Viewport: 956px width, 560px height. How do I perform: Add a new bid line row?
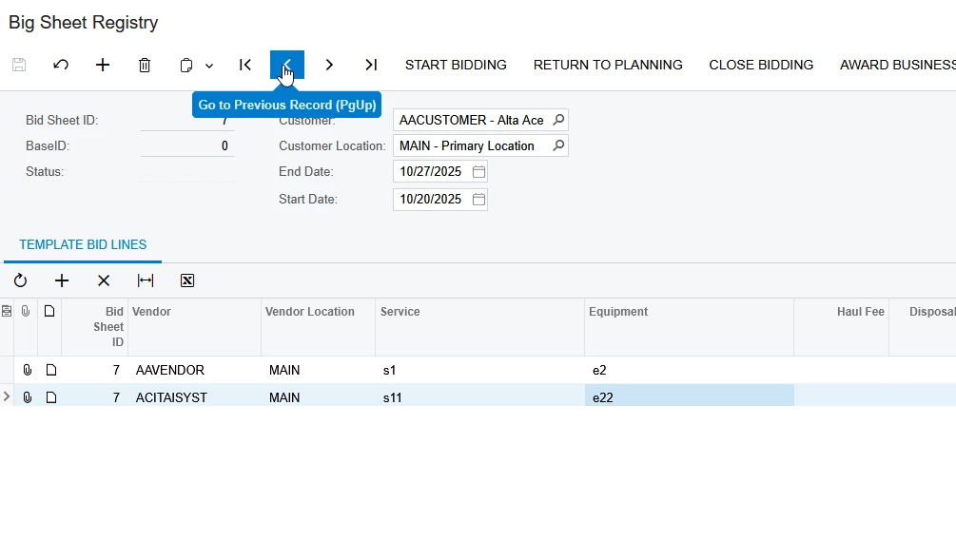[62, 280]
